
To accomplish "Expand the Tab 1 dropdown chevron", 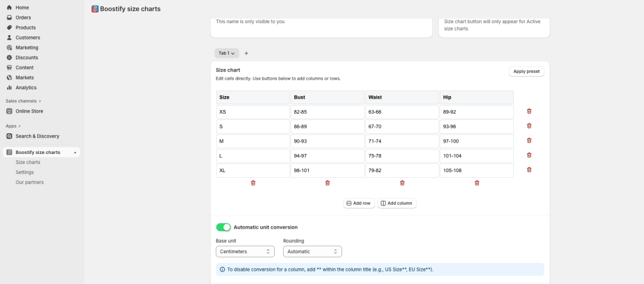I will pyautogui.click(x=233, y=53).
